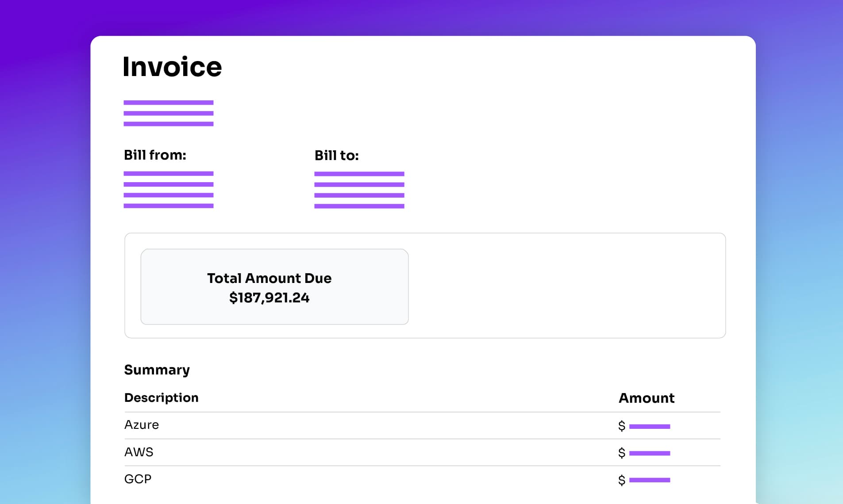843x504 pixels.
Task: Click the Description column header
Action: tap(162, 397)
